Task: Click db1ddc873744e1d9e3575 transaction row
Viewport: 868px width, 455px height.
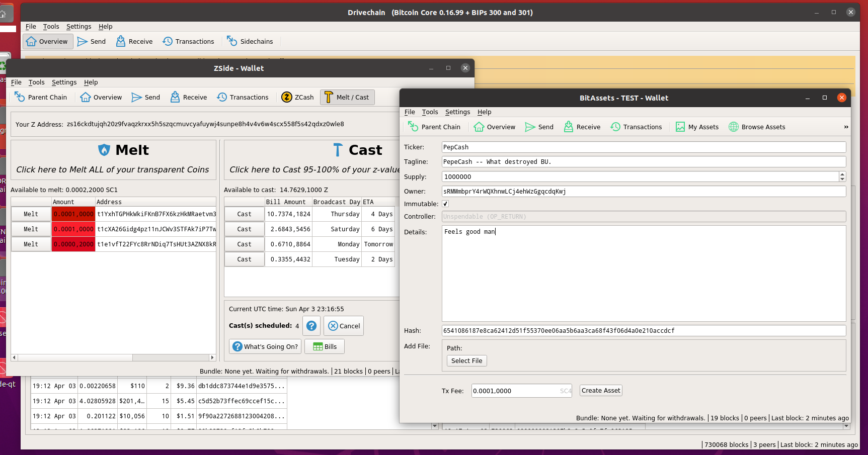Action: [159, 386]
